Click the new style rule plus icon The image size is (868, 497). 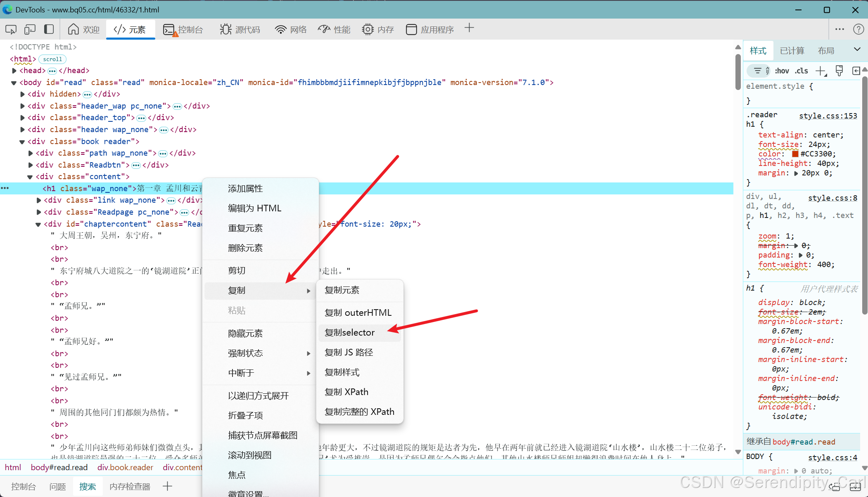[x=821, y=71]
